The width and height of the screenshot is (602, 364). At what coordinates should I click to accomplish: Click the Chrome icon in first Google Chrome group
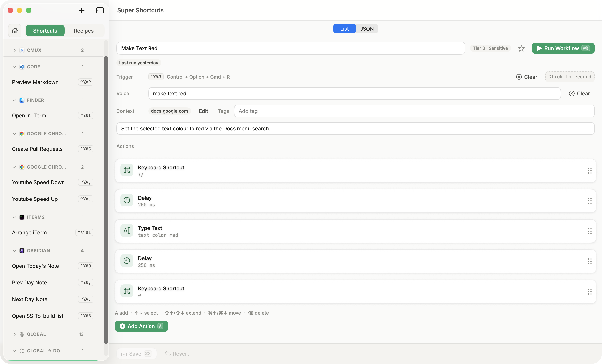22,134
